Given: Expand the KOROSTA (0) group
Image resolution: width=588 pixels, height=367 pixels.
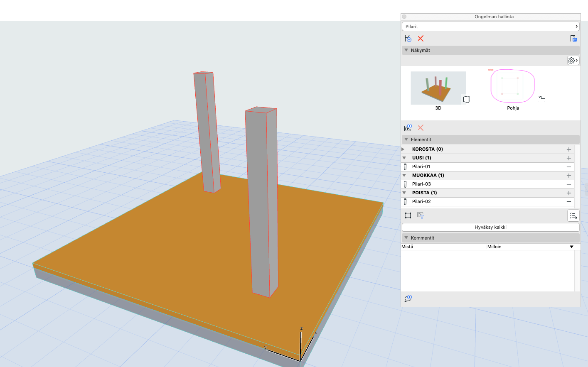Looking at the screenshot, I should tap(403, 149).
